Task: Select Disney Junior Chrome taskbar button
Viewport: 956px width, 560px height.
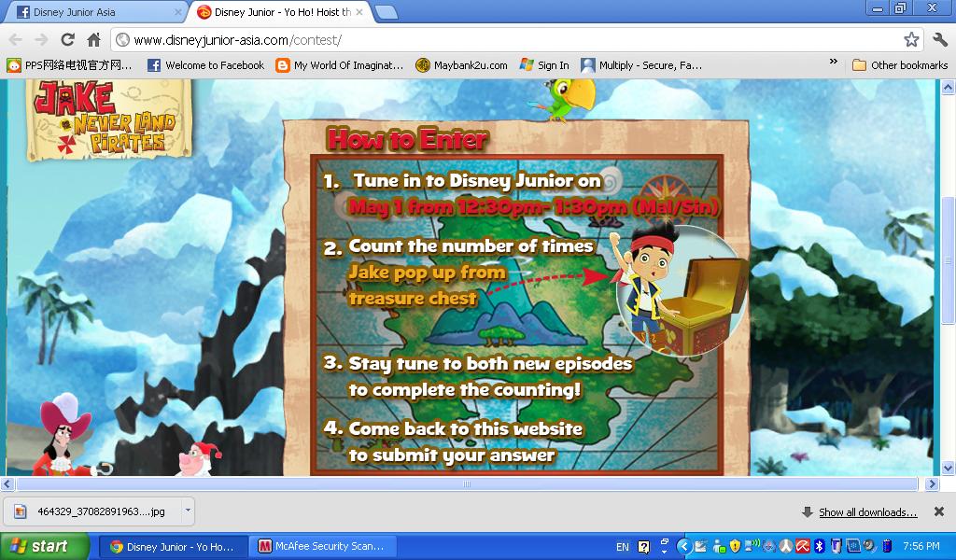Action: (x=173, y=547)
